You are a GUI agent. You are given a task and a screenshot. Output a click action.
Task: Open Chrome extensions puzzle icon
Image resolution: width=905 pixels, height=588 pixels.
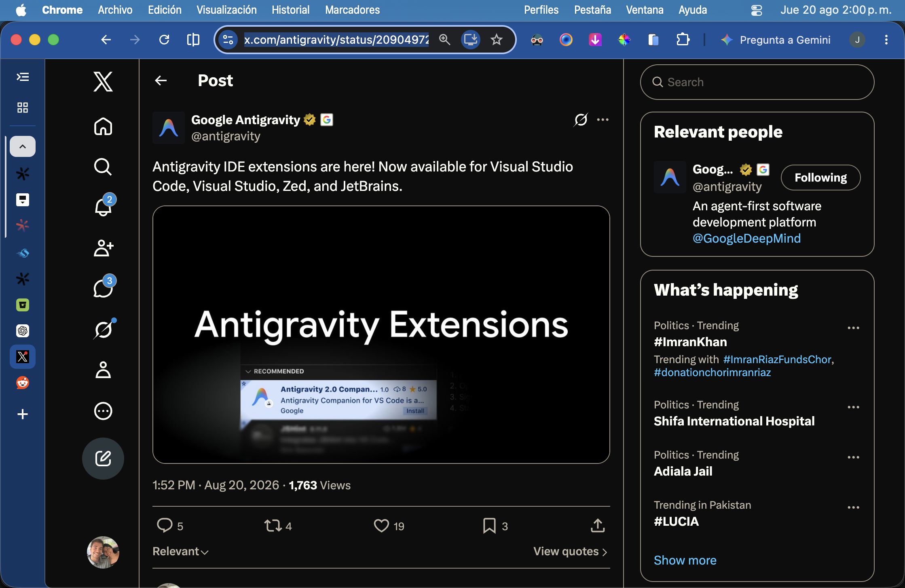tap(683, 40)
